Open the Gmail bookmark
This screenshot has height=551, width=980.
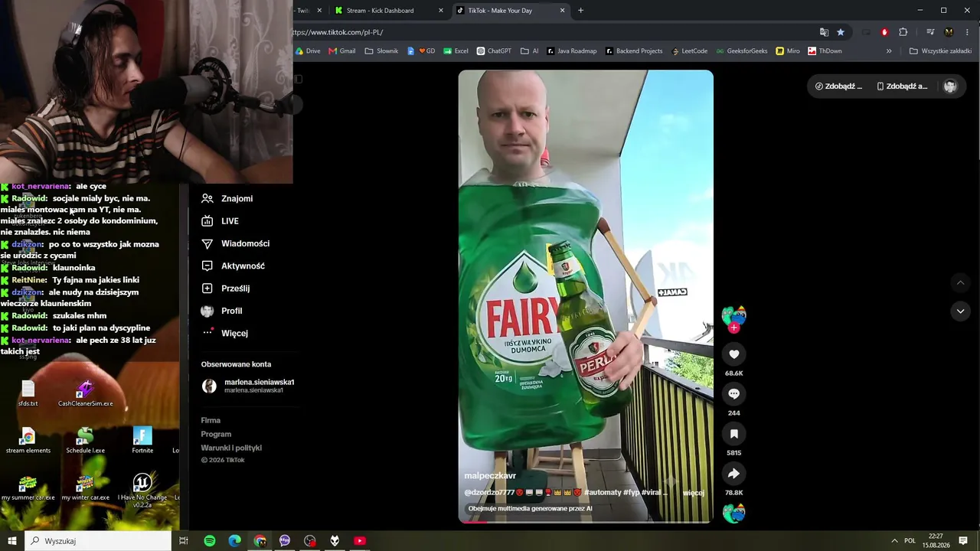(x=342, y=51)
